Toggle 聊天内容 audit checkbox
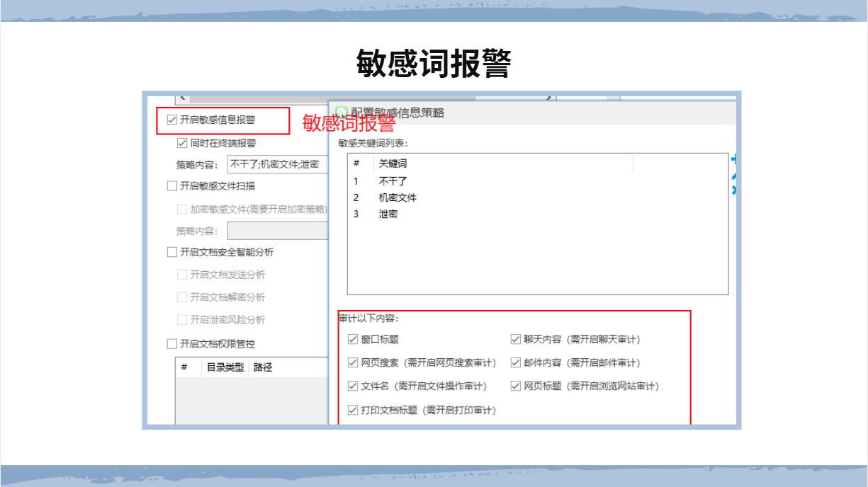Image resolution: width=868 pixels, height=487 pixels. pyautogui.click(x=516, y=340)
